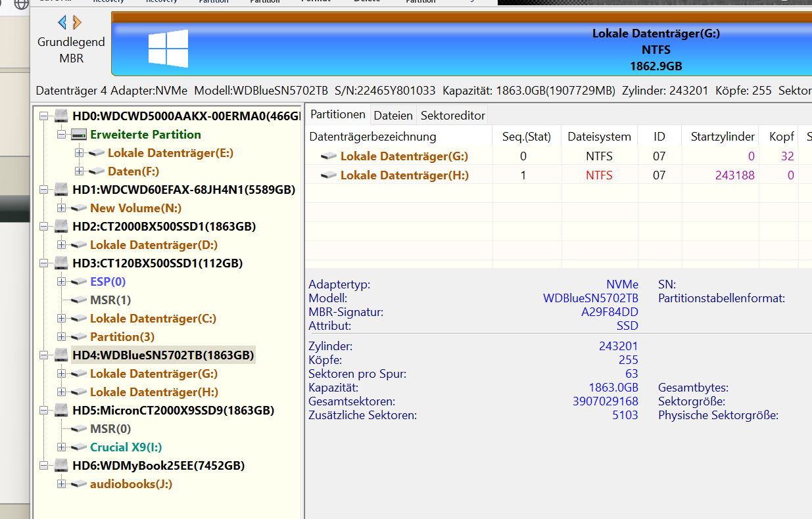Click the Datenträgerbezeichnung column header
Viewport: 812px width, 519px height.
(399, 137)
